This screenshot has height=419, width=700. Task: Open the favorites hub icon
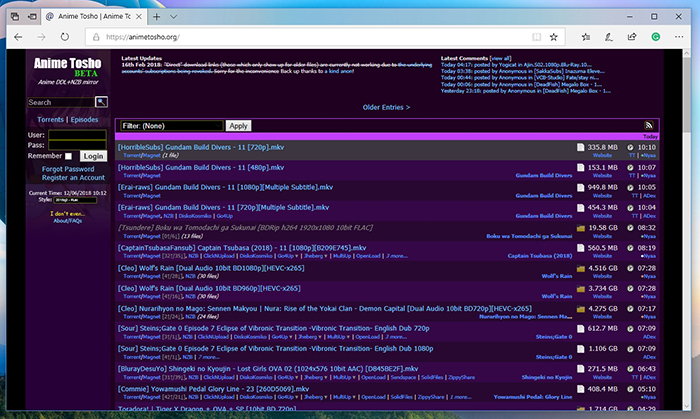[586, 37]
